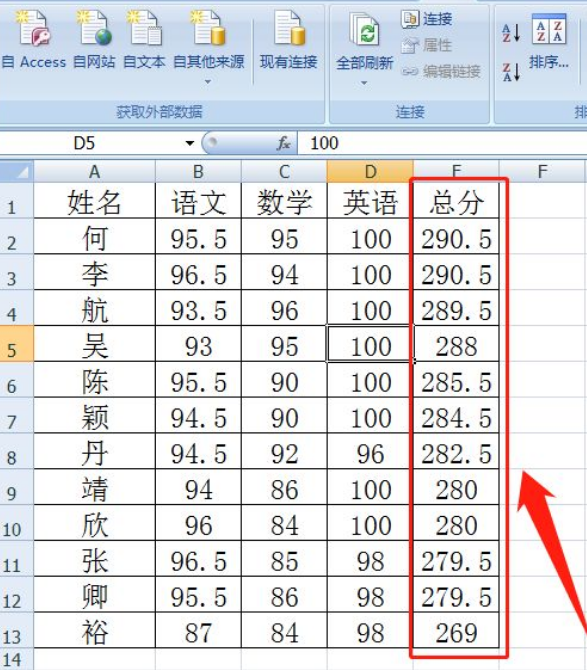Screen dimensions: 587x670
Task: Click the From Text (自文本) icon
Action: coord(144,39)
